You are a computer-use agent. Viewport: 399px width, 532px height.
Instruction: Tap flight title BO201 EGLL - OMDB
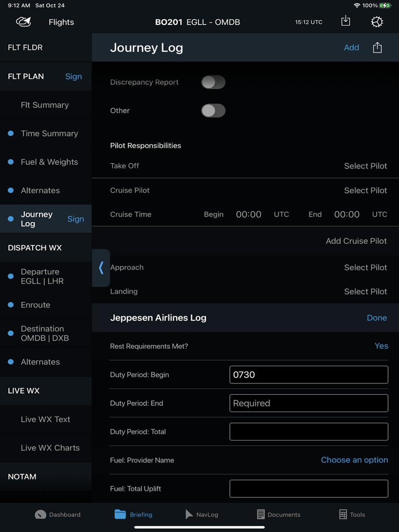197,22
